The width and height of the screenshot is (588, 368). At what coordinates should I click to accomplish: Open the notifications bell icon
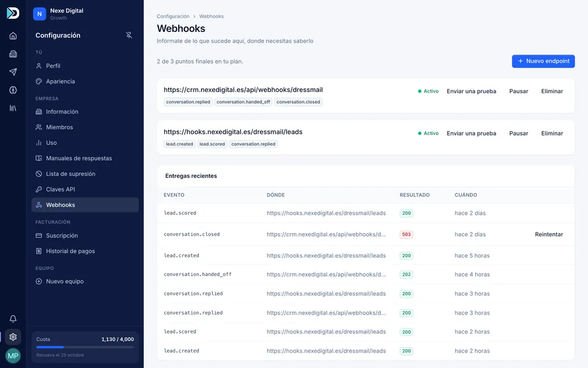point(13,318)
